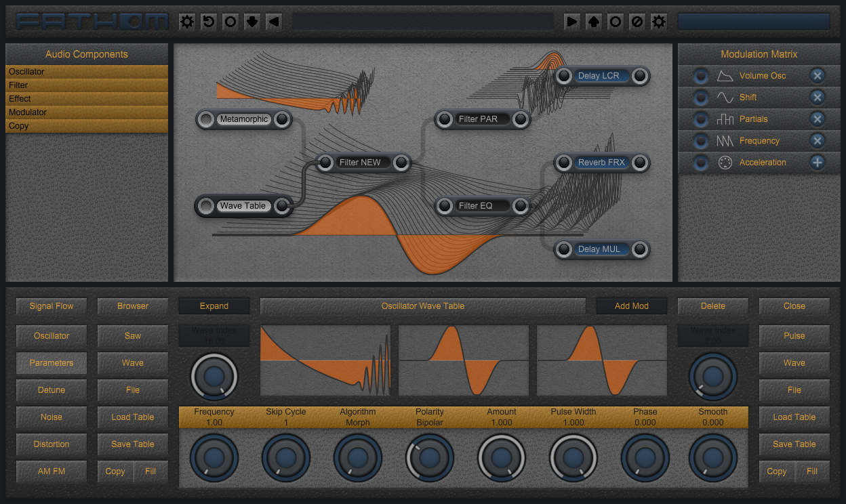Click the Skip Cycle knob

286,458
